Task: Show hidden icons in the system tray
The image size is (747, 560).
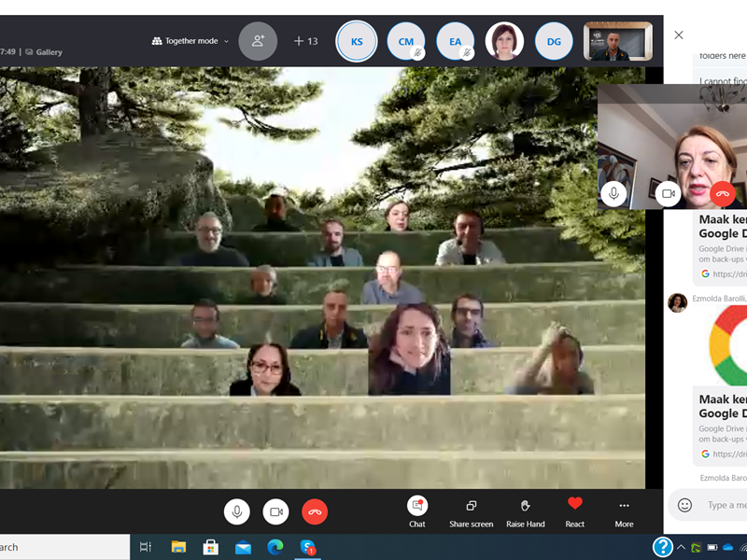Action: pos(683,547)
